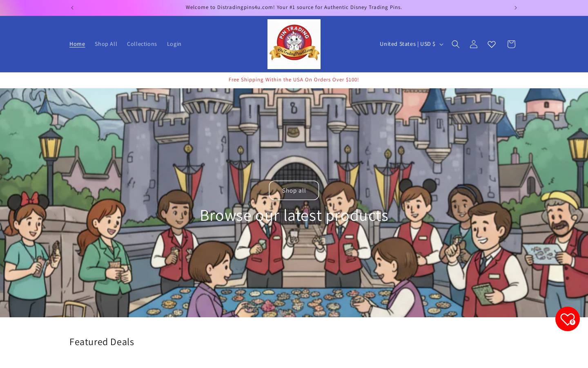Screen dimensions: 588x368
Task: Click the Featured Deals heading
Action: [x=102, y=342]
